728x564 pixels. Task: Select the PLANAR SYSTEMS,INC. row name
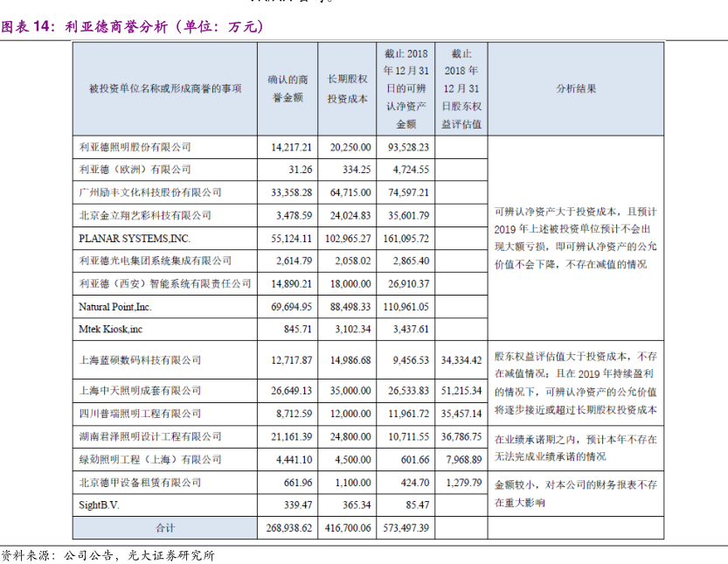[135, 238]
